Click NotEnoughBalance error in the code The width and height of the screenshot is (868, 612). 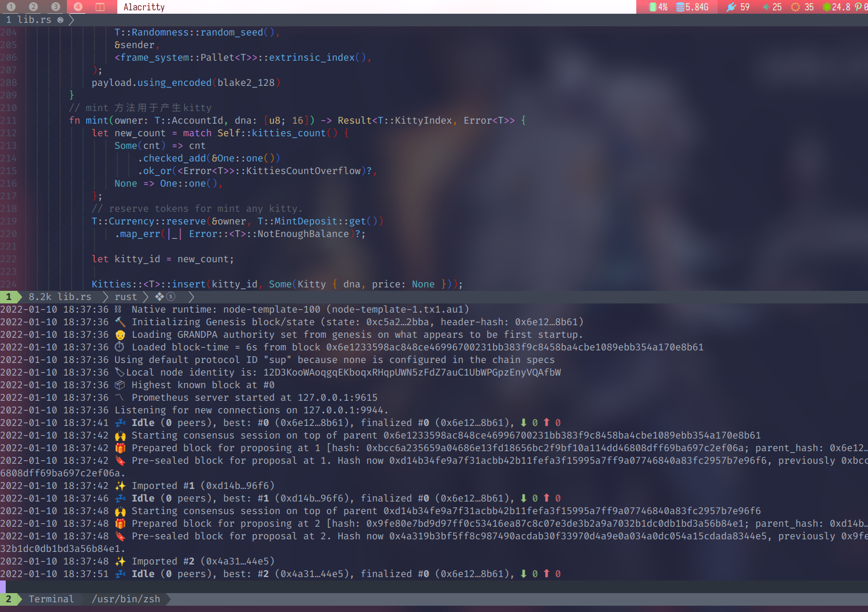coord(303,234)
